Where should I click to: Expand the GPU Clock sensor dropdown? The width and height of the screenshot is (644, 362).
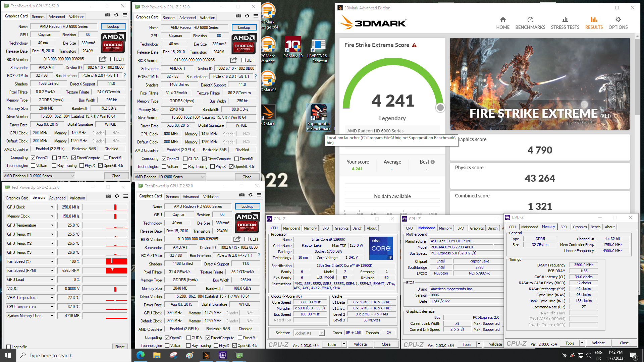pyautogui.click(x=52, y=207)
